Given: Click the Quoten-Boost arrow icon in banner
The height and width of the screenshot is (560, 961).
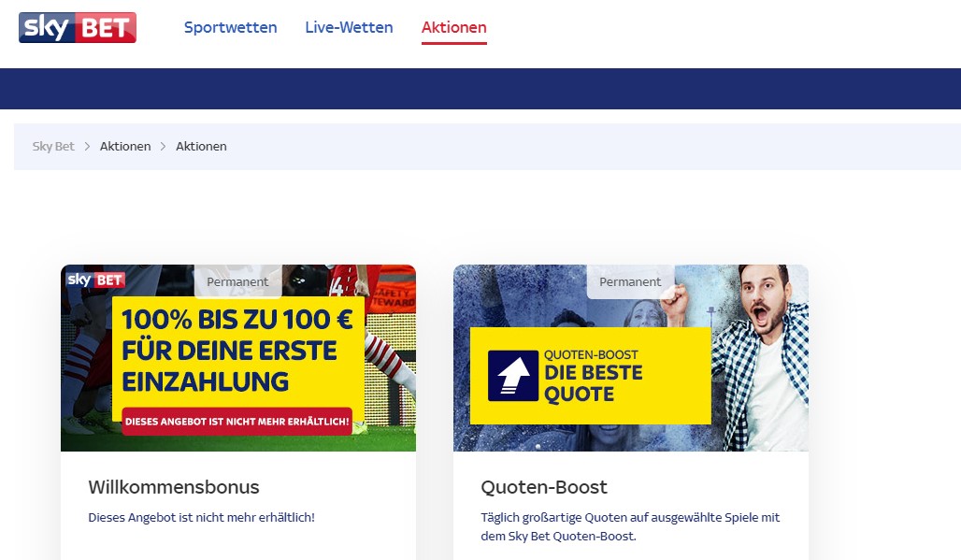Looking at the screenshot, I should click(x=513, y=376).
